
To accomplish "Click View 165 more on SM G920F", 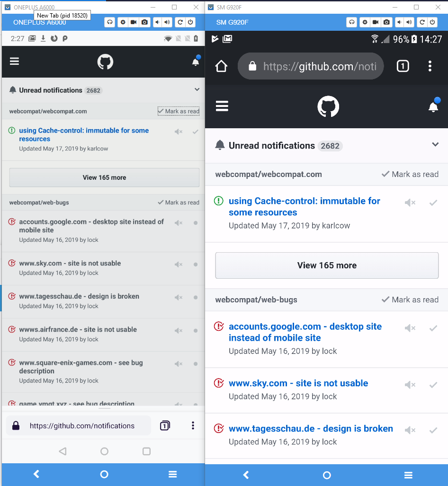I will pos(327,265).
